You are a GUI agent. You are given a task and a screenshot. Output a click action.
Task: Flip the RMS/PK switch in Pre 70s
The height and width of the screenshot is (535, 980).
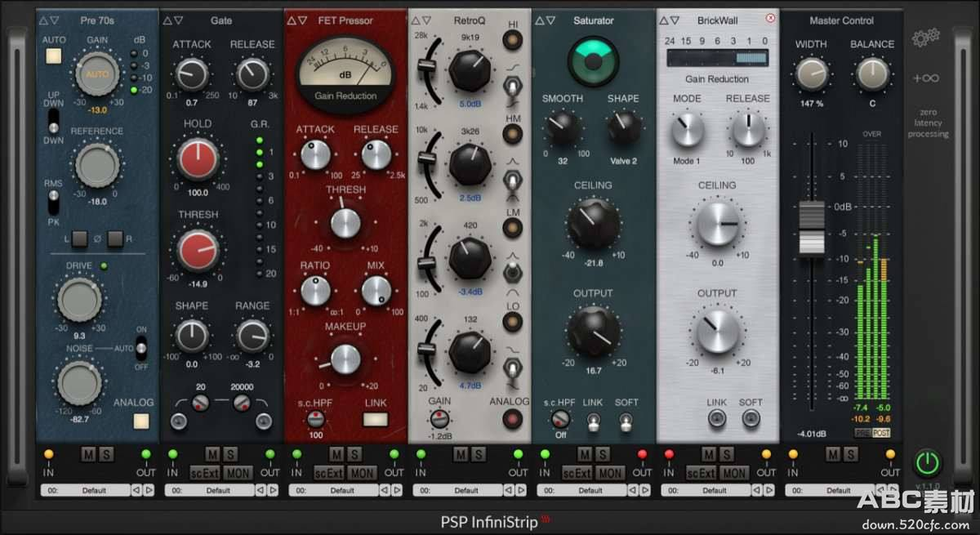click(54, 201)
